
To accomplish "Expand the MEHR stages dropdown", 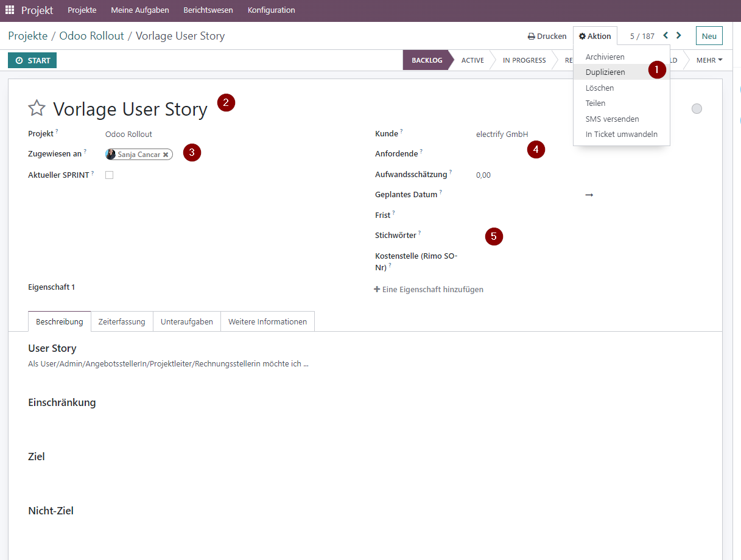I will tap(709, 60).
